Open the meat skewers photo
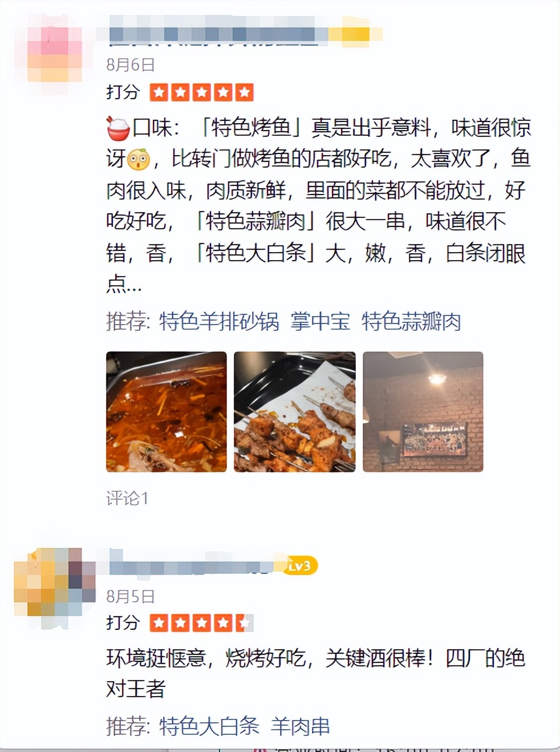The image size is (560, 752). [x=295, y=412]
